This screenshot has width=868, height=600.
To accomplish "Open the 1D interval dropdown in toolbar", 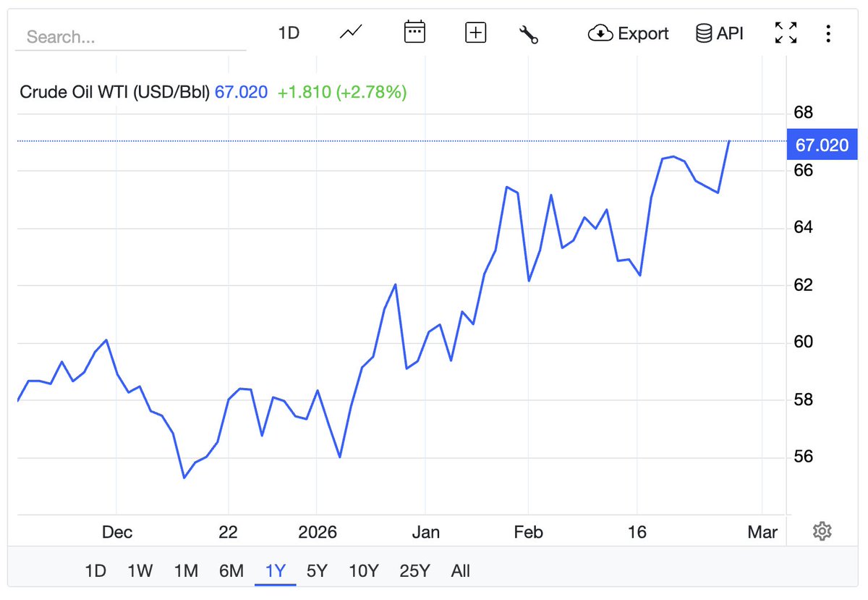I will pos(289,33).
